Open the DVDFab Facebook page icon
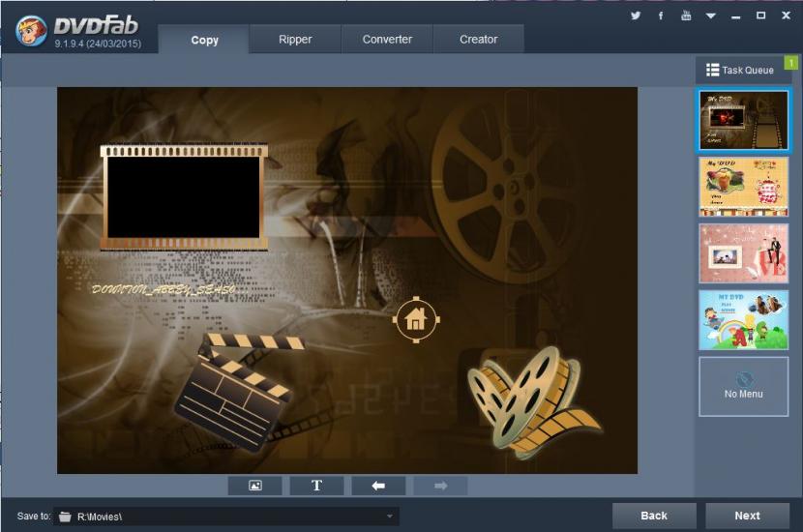Image resolution: width=803 pixels, height=532 pixels. point(661,15)
